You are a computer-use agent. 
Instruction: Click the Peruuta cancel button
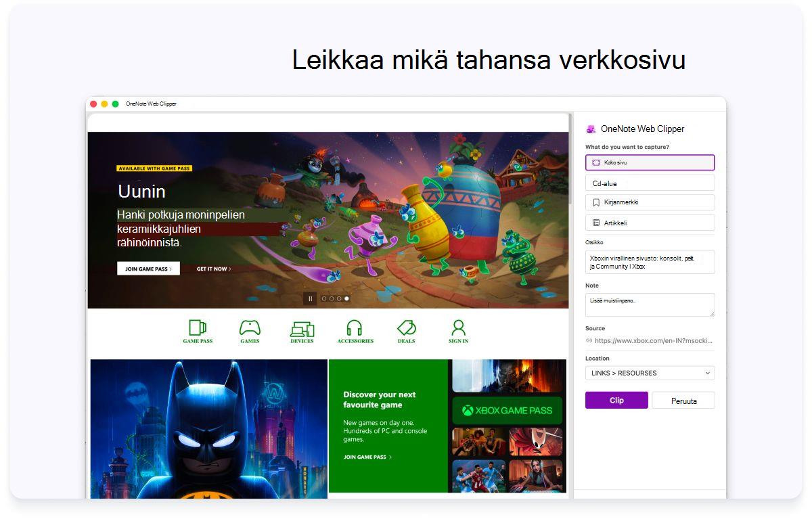click(683, 401)
